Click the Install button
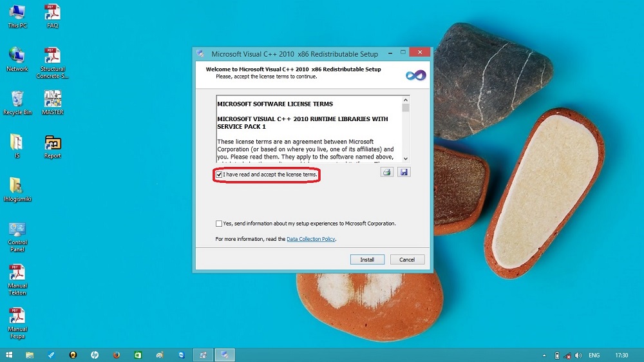 [367, 260]
